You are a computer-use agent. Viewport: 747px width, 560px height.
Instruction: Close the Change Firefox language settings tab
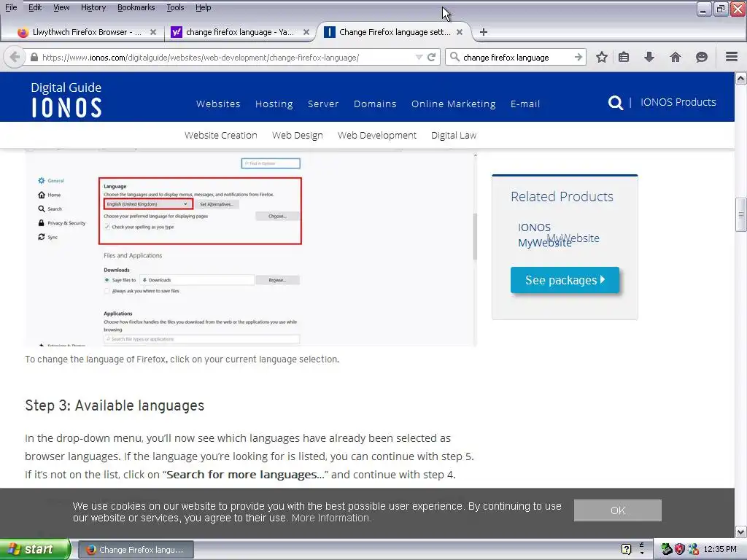pos(460,32)
